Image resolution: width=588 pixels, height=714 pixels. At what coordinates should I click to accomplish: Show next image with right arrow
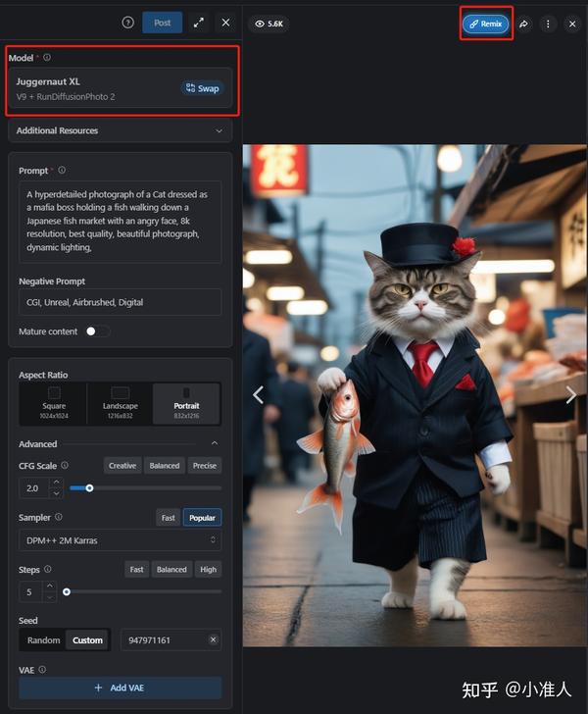coord(571,395)
